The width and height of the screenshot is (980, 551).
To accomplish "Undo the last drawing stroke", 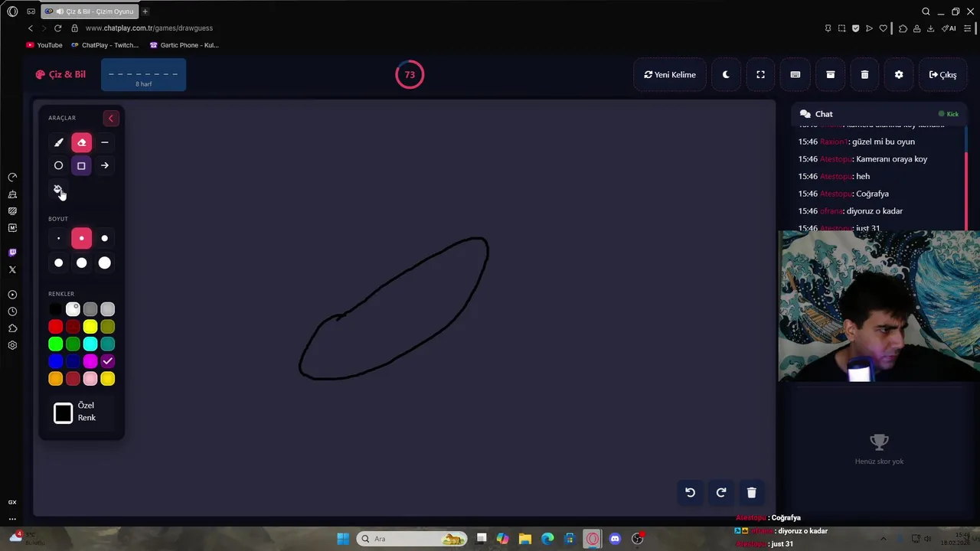I will point(690,493).
